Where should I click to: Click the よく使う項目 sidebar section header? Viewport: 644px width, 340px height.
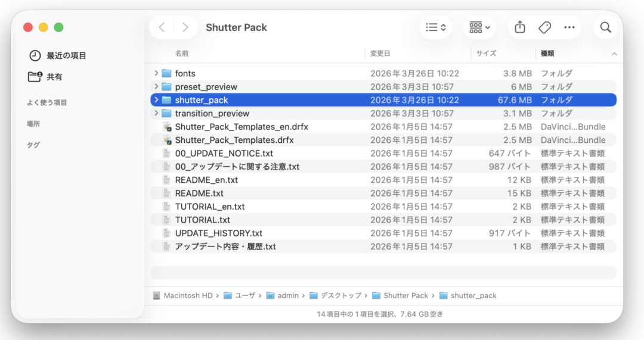click(x=47, y=102)
